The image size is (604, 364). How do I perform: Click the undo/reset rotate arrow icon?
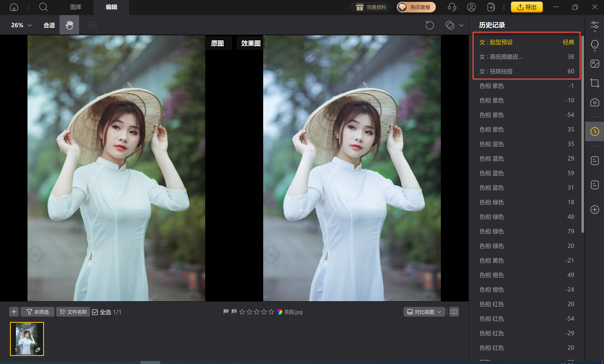(430, 25)
